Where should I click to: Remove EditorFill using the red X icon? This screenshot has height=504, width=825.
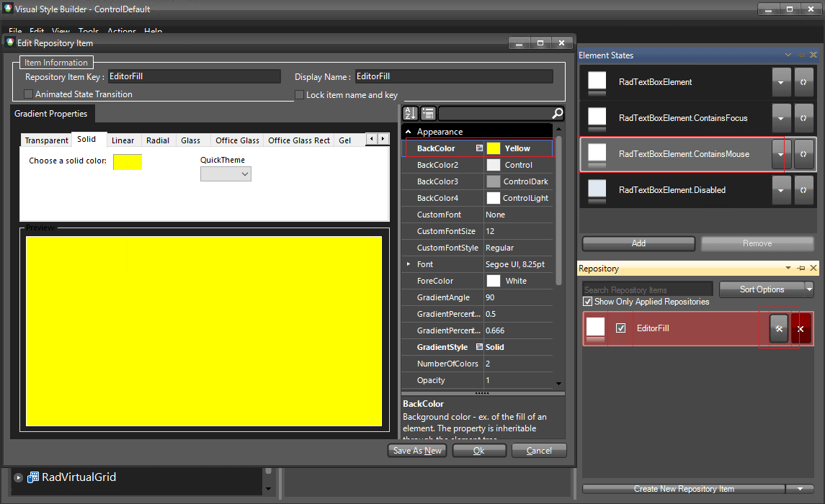(x=801, y=328)
